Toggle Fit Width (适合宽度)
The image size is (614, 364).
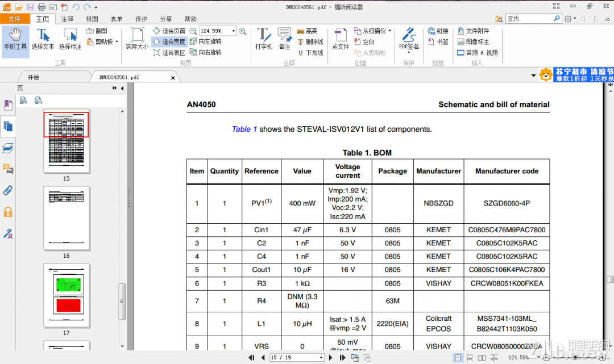(169, 41)
